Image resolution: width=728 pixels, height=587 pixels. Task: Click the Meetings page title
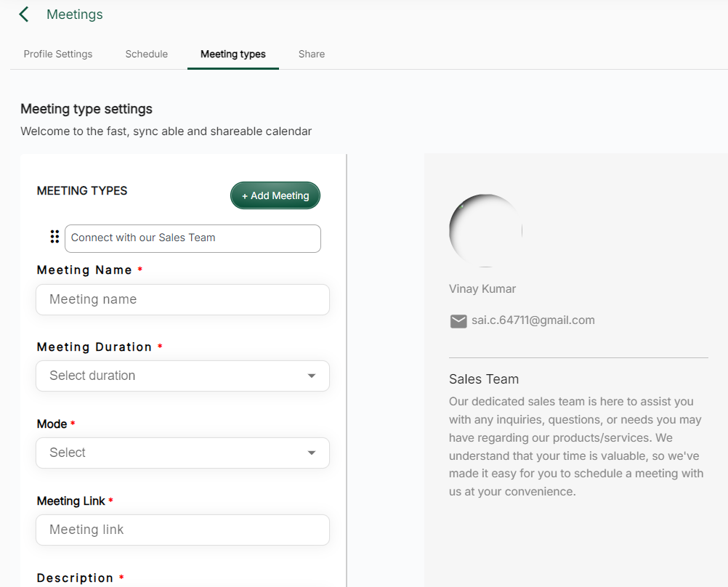click(x=75, y=15)
